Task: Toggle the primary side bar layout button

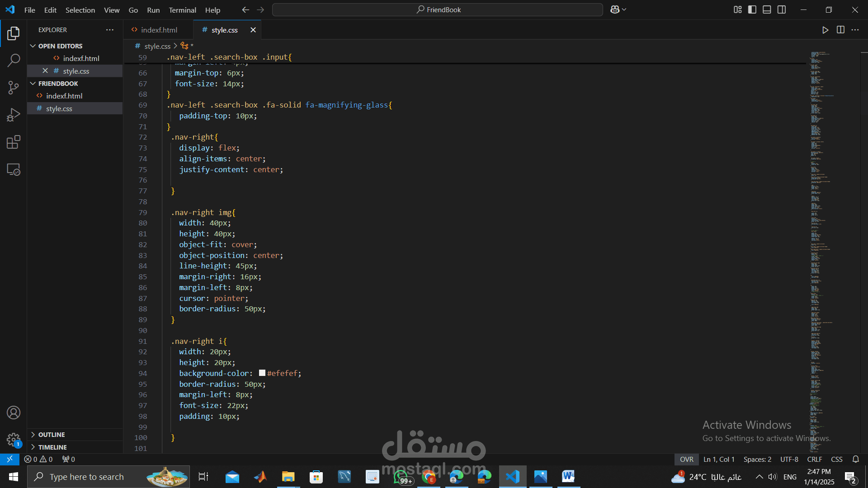Action: [752, 9]
